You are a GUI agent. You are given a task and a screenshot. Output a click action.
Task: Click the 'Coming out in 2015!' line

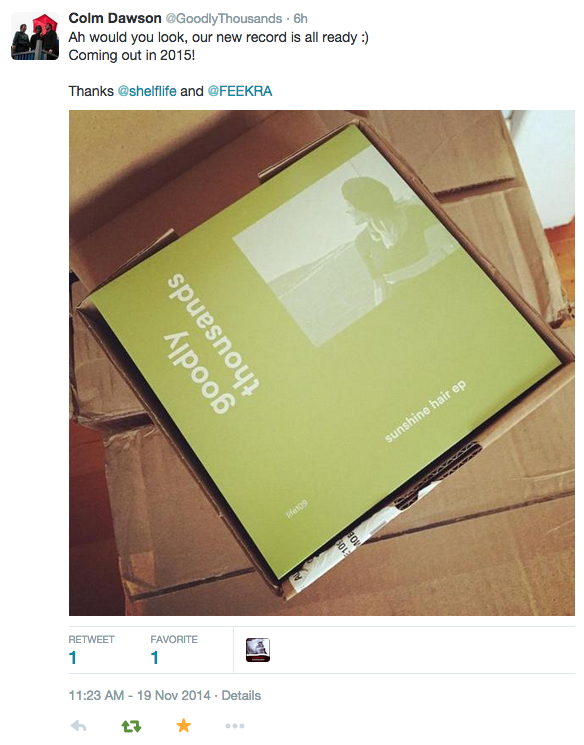(132, 55)
